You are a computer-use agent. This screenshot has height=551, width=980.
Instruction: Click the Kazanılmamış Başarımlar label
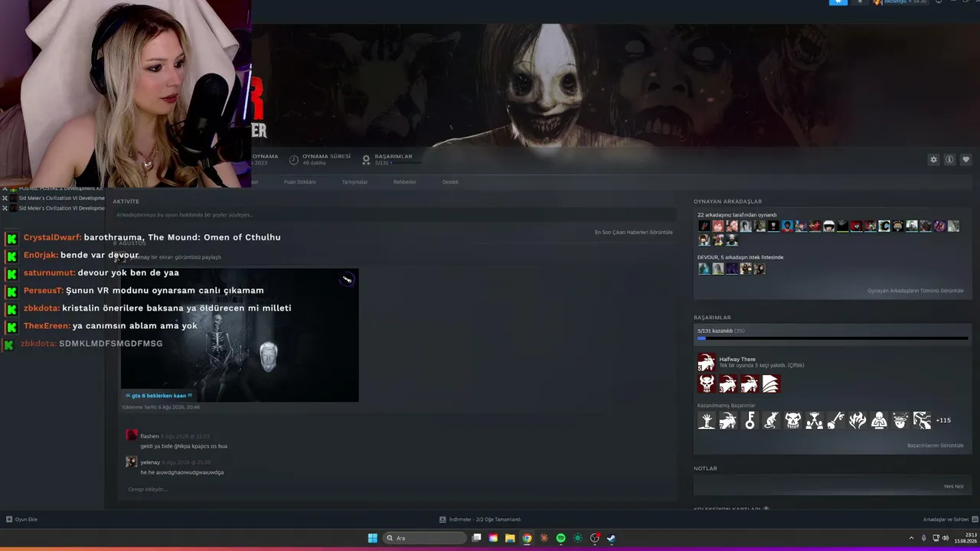coord(726,406)
